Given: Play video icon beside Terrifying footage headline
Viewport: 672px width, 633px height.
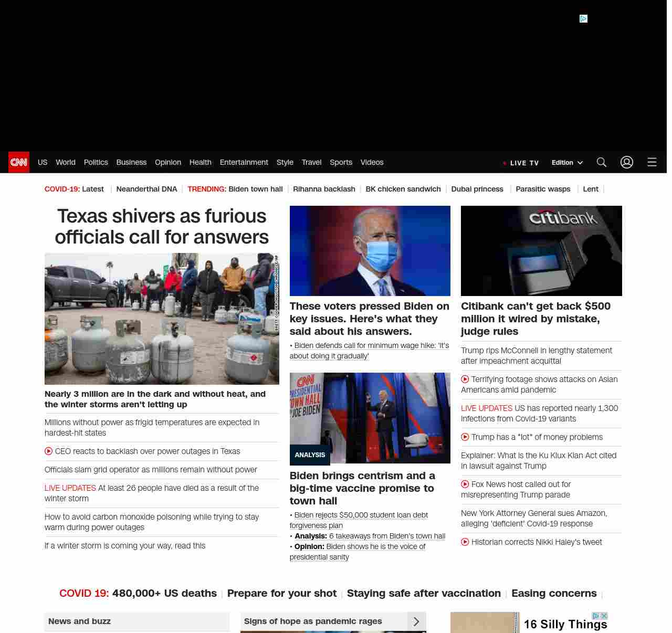Looking at the screenshot, I should 465,379.
